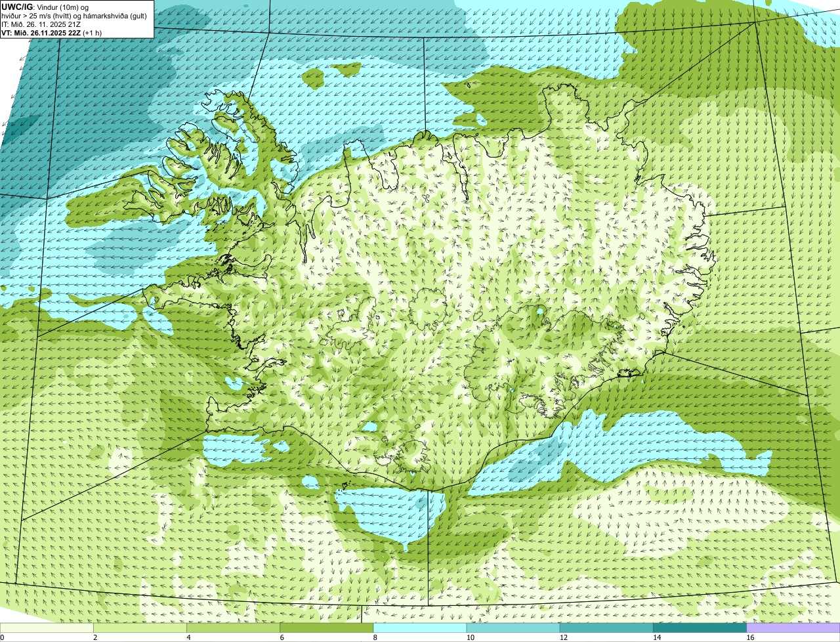
Task: Click the 6–8 m/s green legend band
Action: coord(327,628)
